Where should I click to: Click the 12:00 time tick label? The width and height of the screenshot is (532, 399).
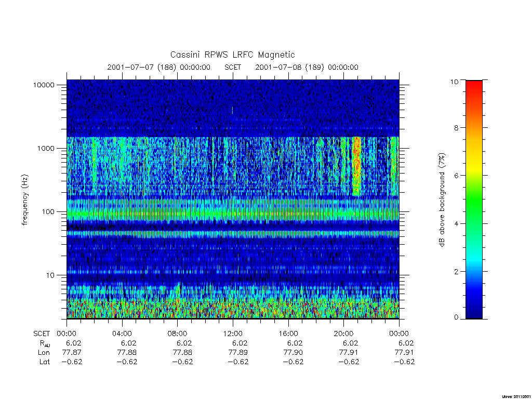click(233, 334)
